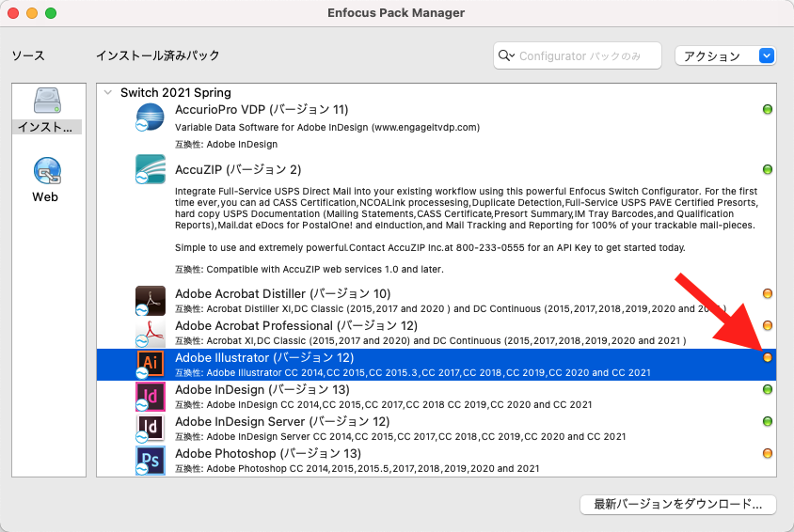Click the AccurioPro VDP pack icon
794x532 pixels.
click(151, 118)
